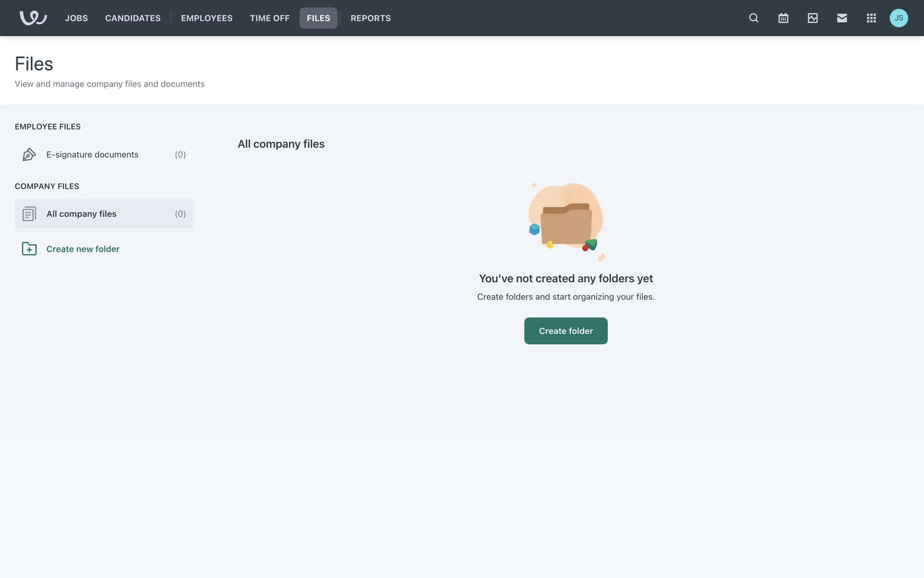Open the Time Off tab

[x=269, y=18]
